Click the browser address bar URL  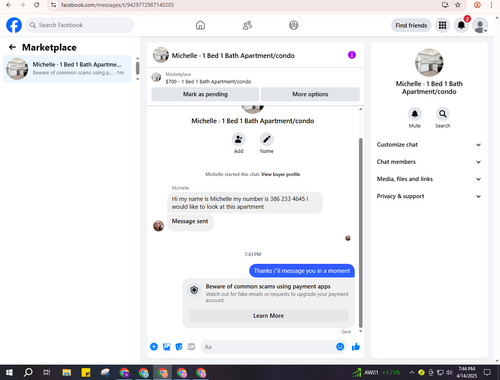(117, 5)
